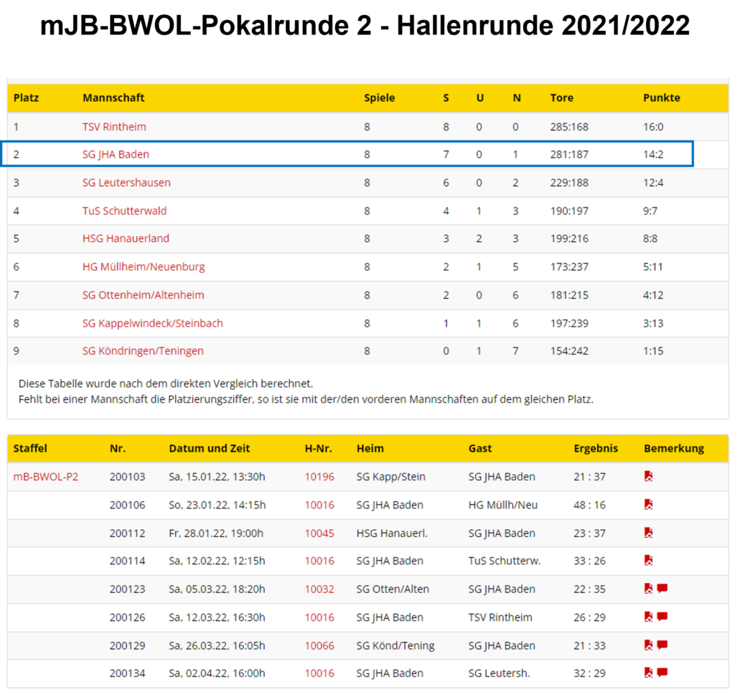Open TSV Rintheim team link
Image resolution: width=735 pixels, height=700 pixels.
click(x=114, y=126)
